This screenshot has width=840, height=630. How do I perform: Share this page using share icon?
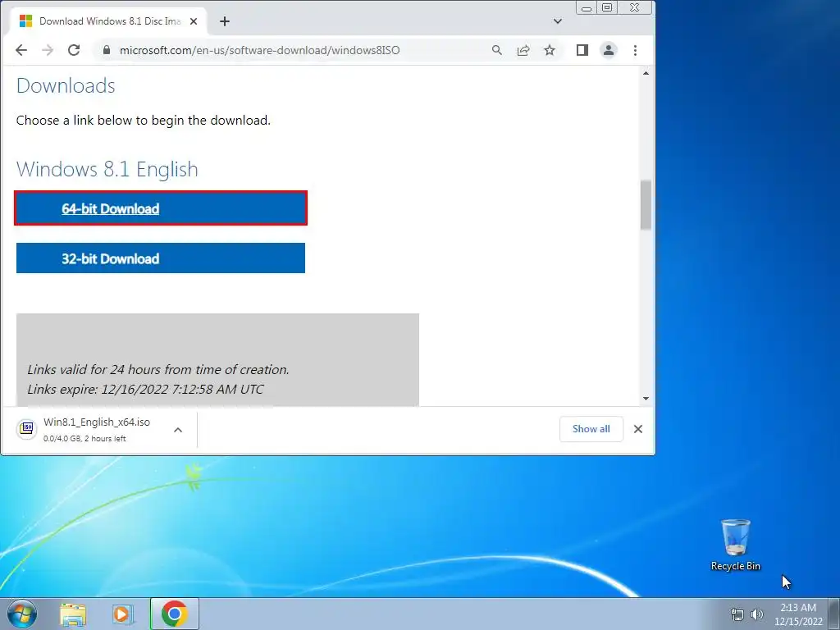(x=523, y=50)
